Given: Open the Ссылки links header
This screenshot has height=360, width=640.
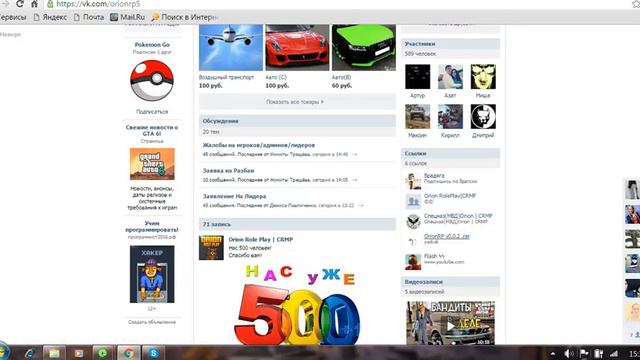Looking at the screenshot, I should click(450, 153).
